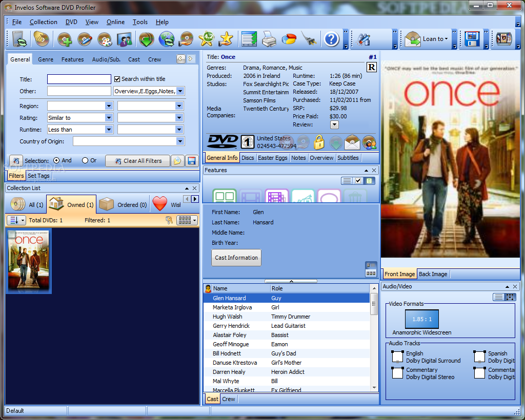Click the cast list vertical scrollbar thumb
Image resolution: width=525 pixels, height=420 pixels.
click(x=374, y=304)
